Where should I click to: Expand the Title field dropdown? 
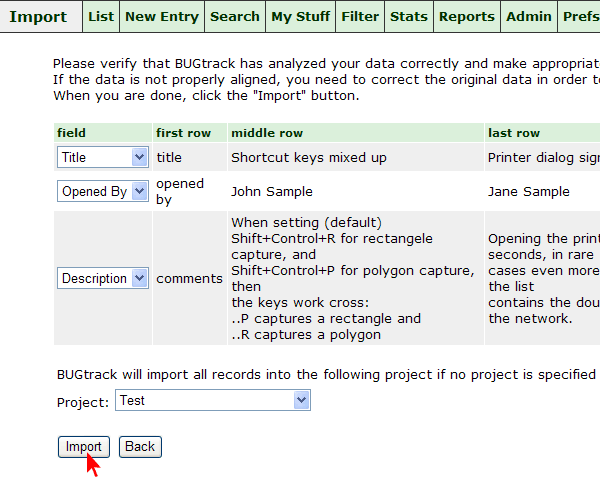pos(102,157)
